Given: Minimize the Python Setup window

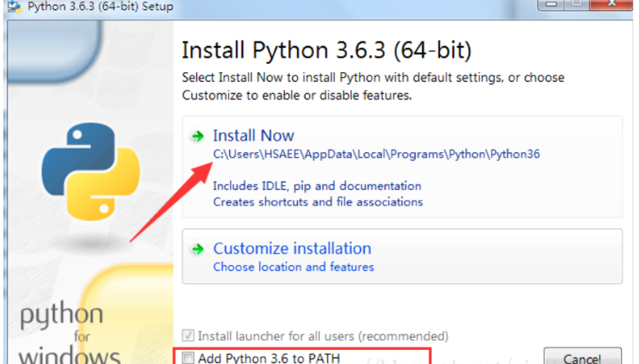Looking at the screenshot, I should (551, 4).
